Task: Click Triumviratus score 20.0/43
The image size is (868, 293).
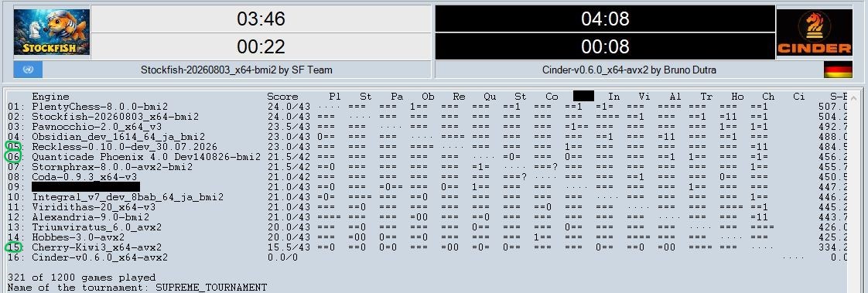Action: point(289,227)
